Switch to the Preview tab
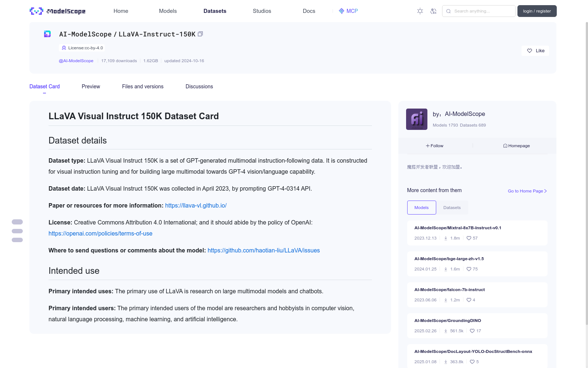588x368 pixels. pyautogui.click(x=91, y=86)
